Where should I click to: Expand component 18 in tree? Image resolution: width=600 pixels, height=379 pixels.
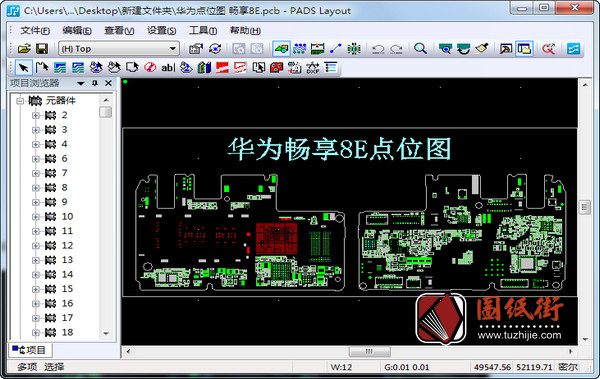coord(36,333)
